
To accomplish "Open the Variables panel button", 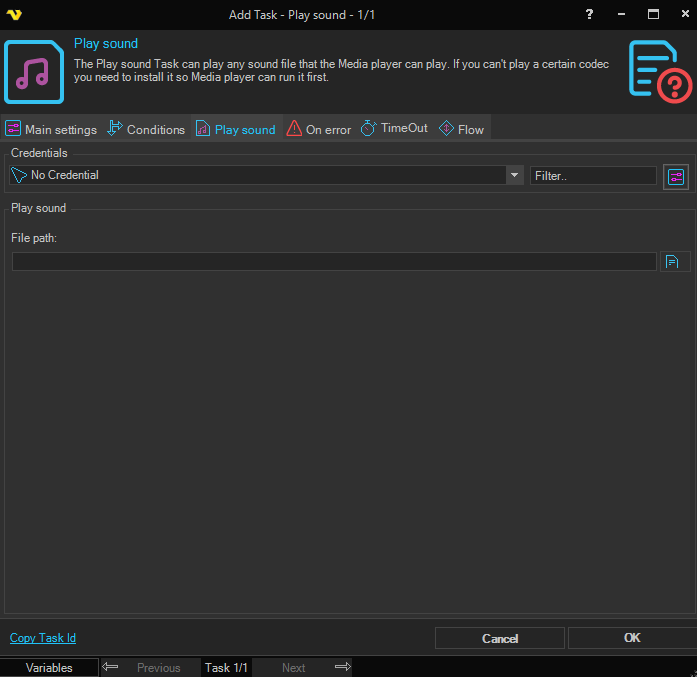I will [x=49, y=667].
